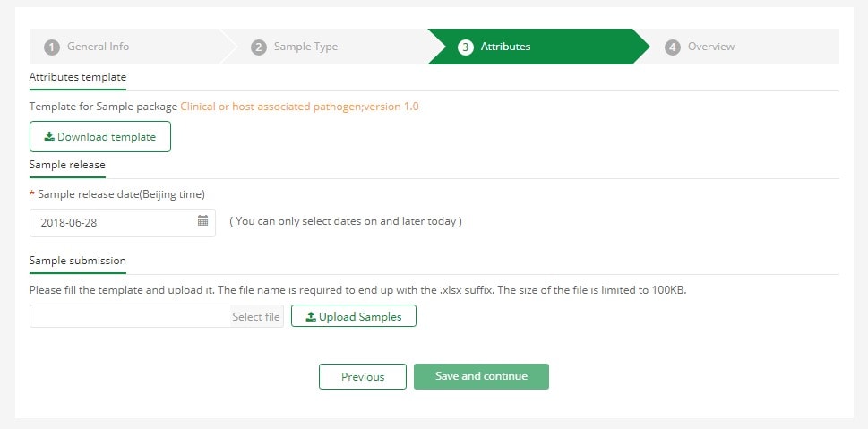Download the attributes template
This screenshot has height=429, width=868.
100,137
